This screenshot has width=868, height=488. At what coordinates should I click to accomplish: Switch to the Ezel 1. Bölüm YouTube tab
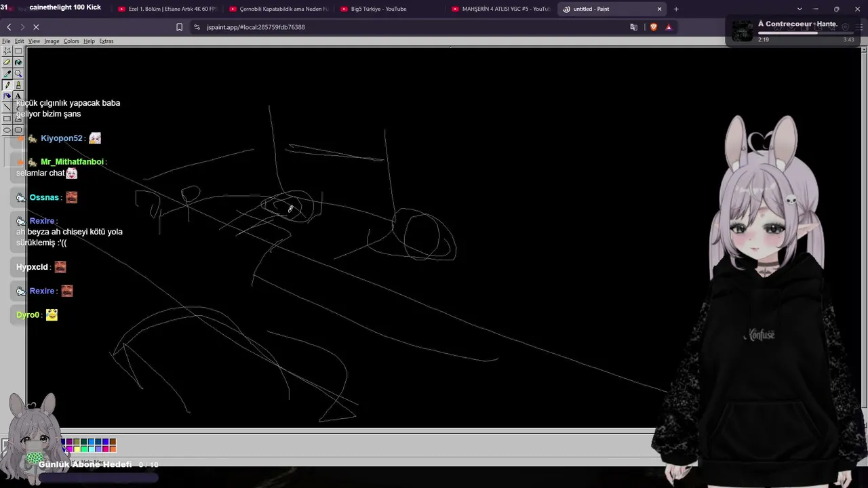pyautogui.click(x=168, y=9)
